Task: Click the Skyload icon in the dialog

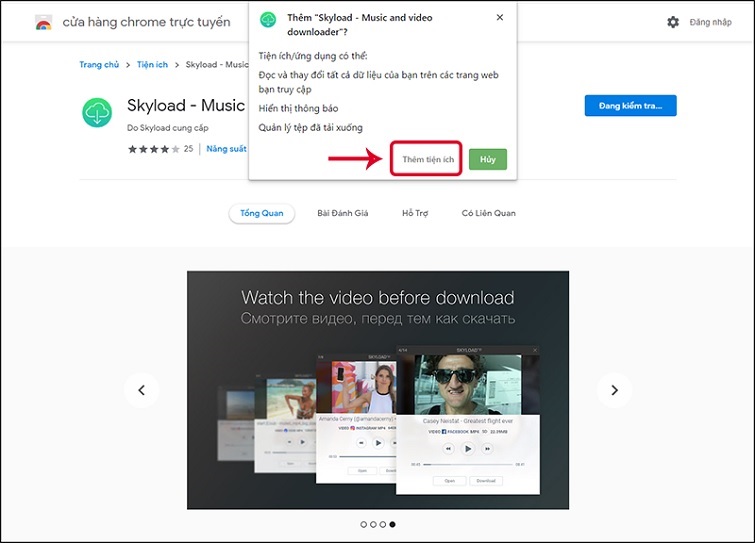Action: point(268,20)
